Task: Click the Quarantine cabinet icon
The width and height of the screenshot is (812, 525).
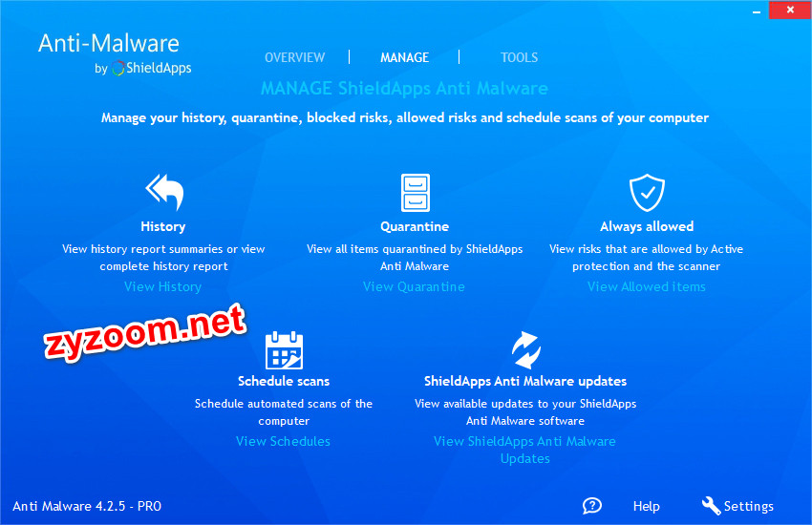Action: pyautogui.click(x=416, y=193)
